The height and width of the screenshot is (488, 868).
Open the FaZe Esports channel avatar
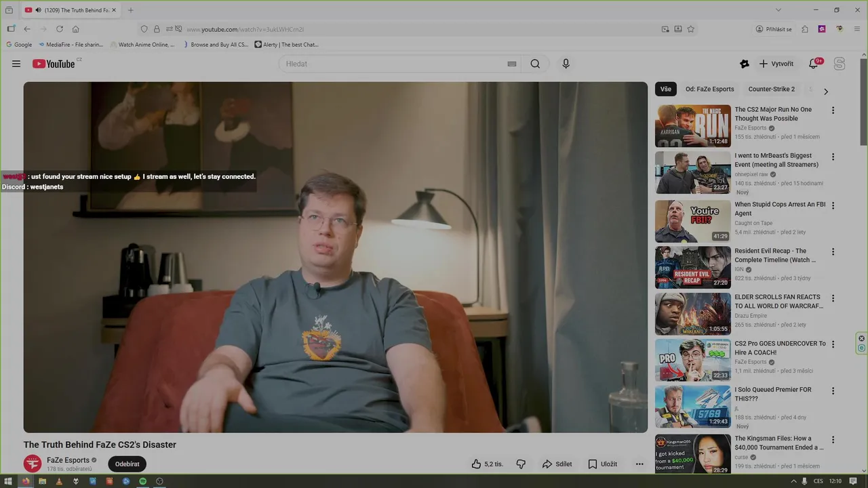click(x=33, y=464)
